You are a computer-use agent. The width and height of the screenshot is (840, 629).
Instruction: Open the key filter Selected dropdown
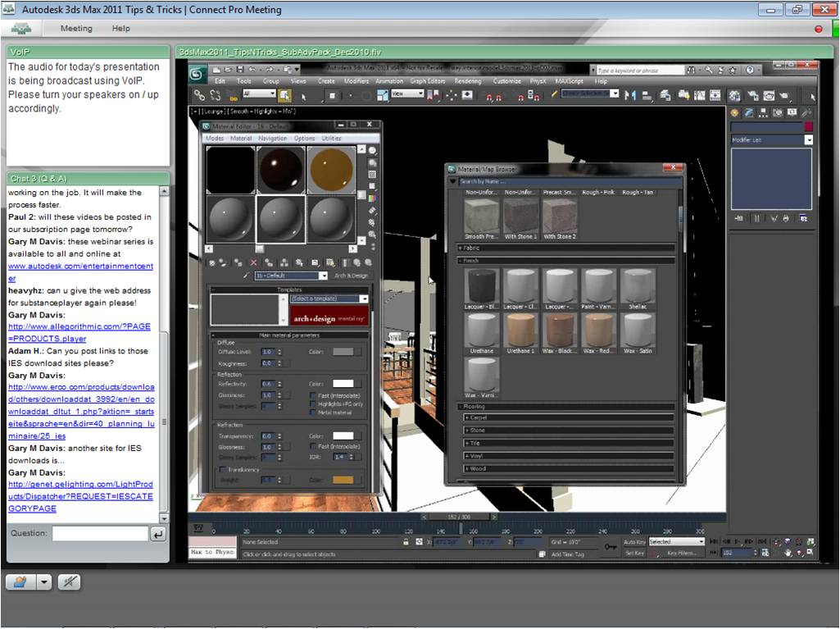pyautogui.click(x=677, y=542)
